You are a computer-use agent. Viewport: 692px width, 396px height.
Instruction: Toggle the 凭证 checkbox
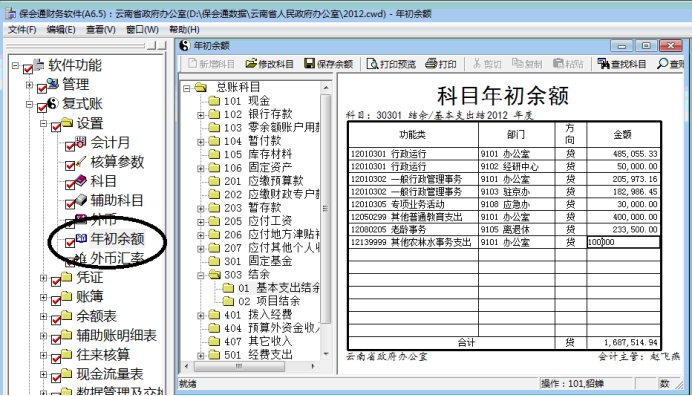(x=56, y=282)
